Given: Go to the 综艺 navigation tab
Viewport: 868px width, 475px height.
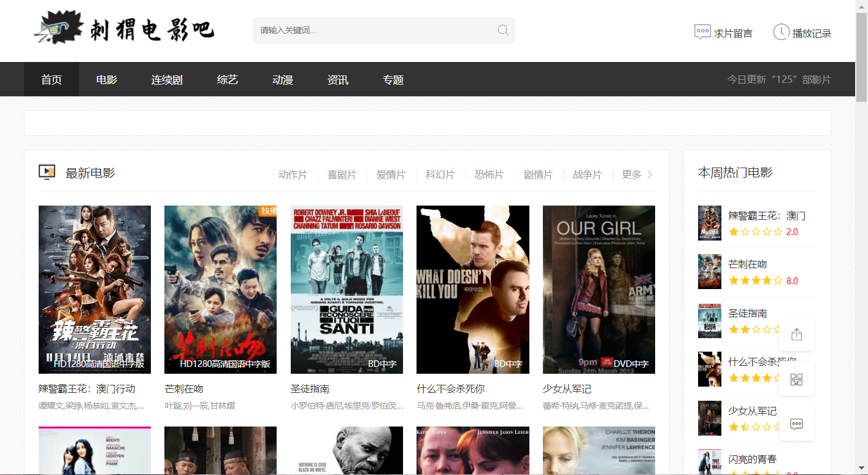Looking at the screenshot, I should pyautogui.click(x=228, y=80).
